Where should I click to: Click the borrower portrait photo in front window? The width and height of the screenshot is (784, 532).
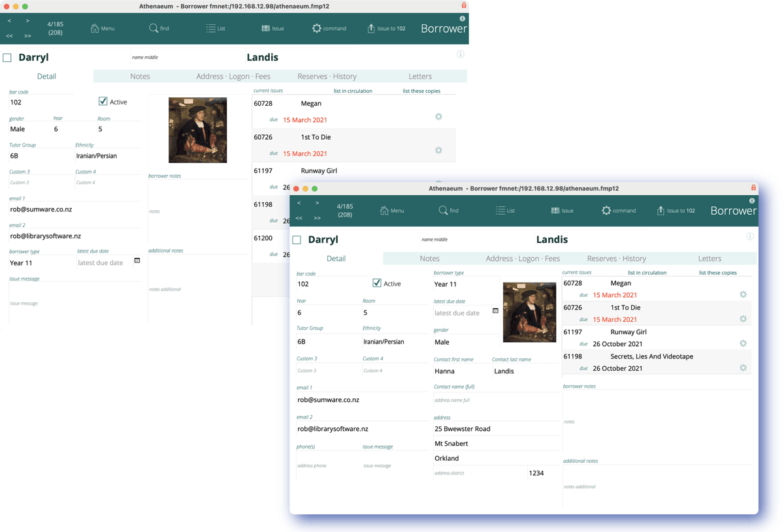[x=529, y=313]
